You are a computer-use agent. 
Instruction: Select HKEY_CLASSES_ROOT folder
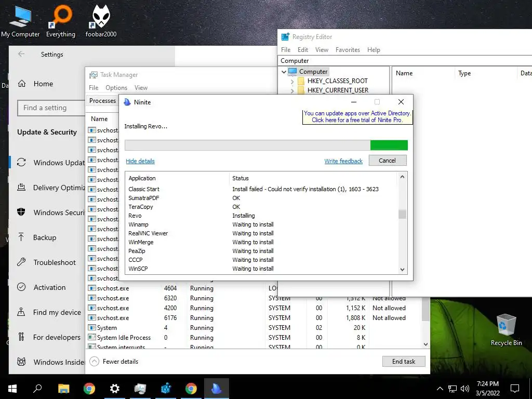pyautogui.click(x=337, y=81)
